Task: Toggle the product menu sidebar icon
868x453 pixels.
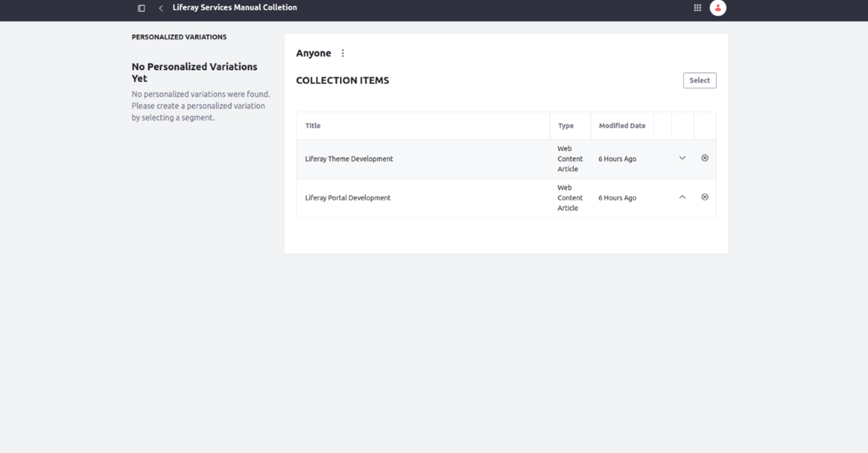Action: coord(141,8)
